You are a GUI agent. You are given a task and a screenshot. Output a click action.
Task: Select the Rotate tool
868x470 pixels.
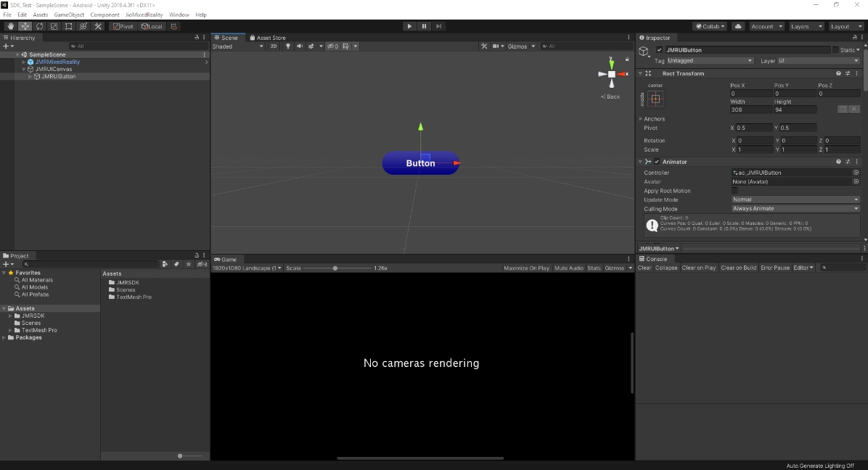click(39, 26)
